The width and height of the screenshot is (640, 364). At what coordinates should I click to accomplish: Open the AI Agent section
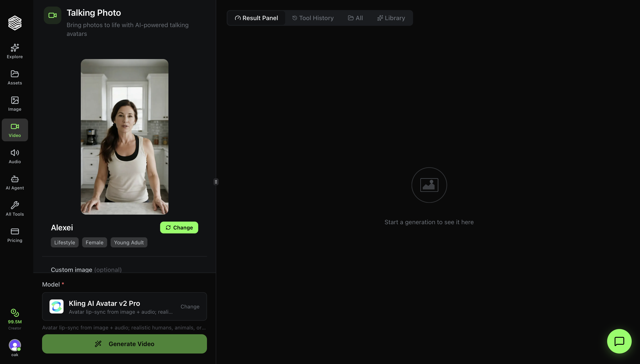click(x=14, y=182)
